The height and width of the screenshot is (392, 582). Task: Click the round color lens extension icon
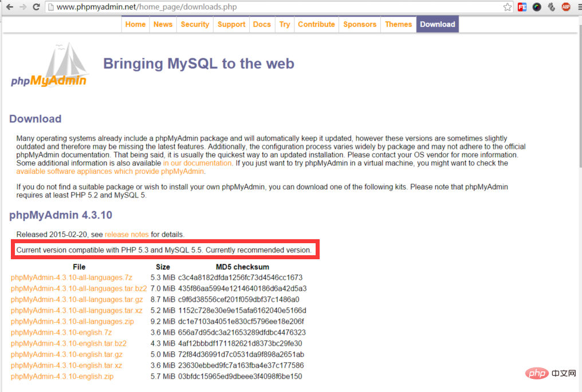click(537, 7)
